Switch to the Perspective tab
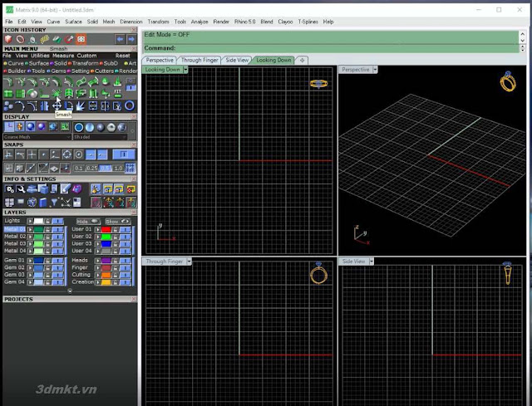Image resolution: width=532 pixels, height=406 pixels. tap(160, 60)
